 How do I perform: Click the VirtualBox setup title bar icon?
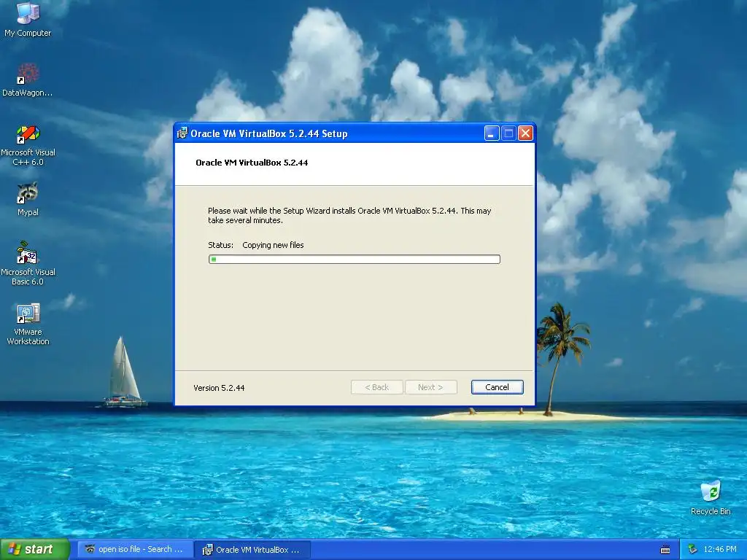pyautogui.click(x=182, y=133)
